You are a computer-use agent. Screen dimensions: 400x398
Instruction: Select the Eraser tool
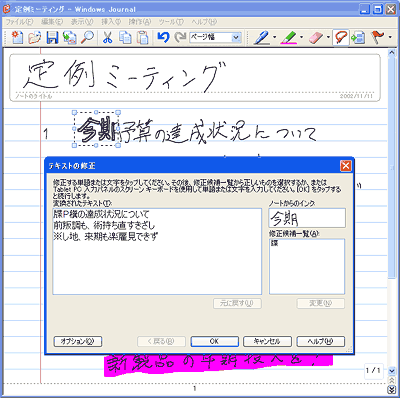(x=316, y=37)
